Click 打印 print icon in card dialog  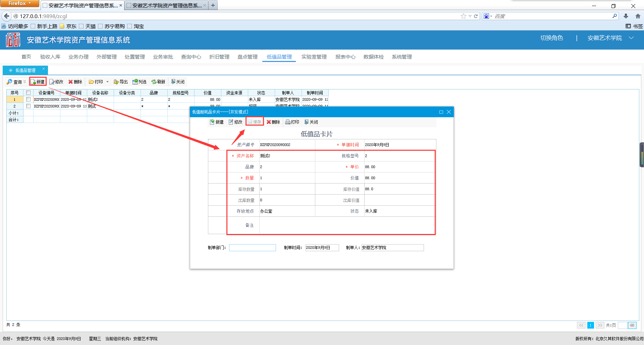(x=288, y=122)
